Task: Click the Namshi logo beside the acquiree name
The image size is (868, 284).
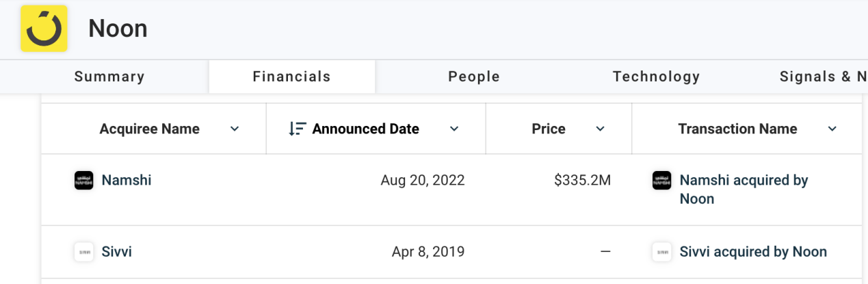Action: click(83, 181)
